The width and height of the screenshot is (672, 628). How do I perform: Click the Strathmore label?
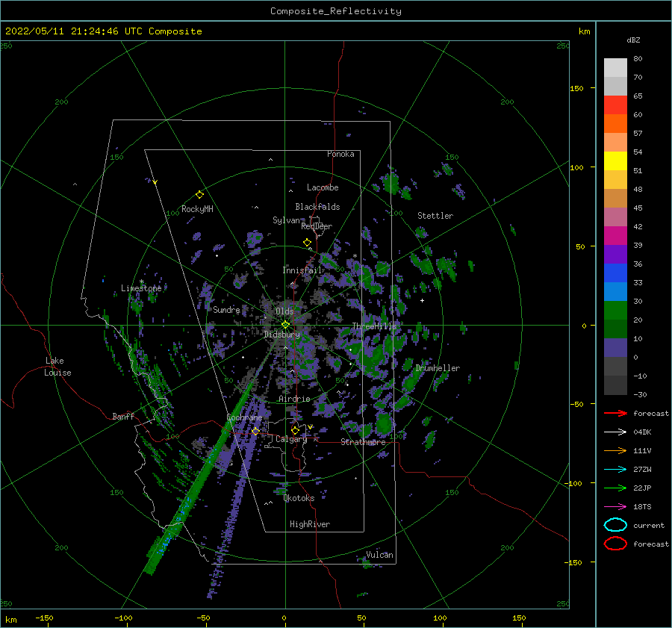coord(363,442)
